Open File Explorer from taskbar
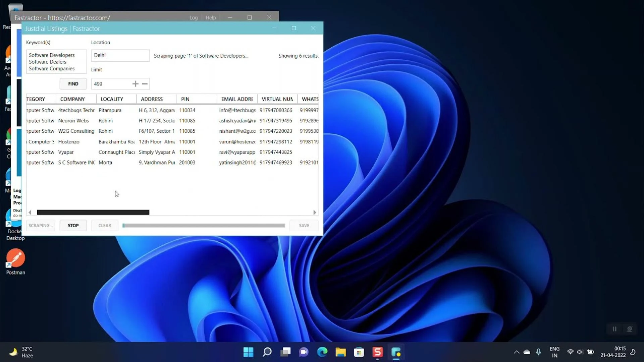This screenshot has width=644, height=362. click(340, 352)
